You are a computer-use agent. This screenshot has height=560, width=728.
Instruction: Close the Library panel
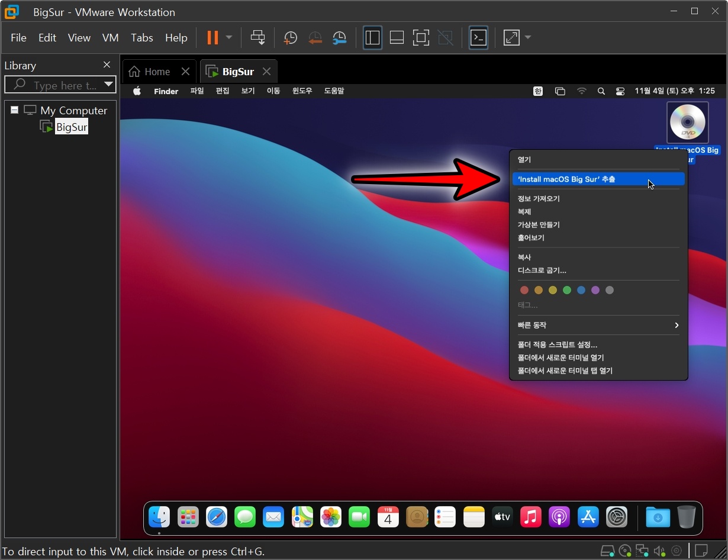tap(107, 65)
